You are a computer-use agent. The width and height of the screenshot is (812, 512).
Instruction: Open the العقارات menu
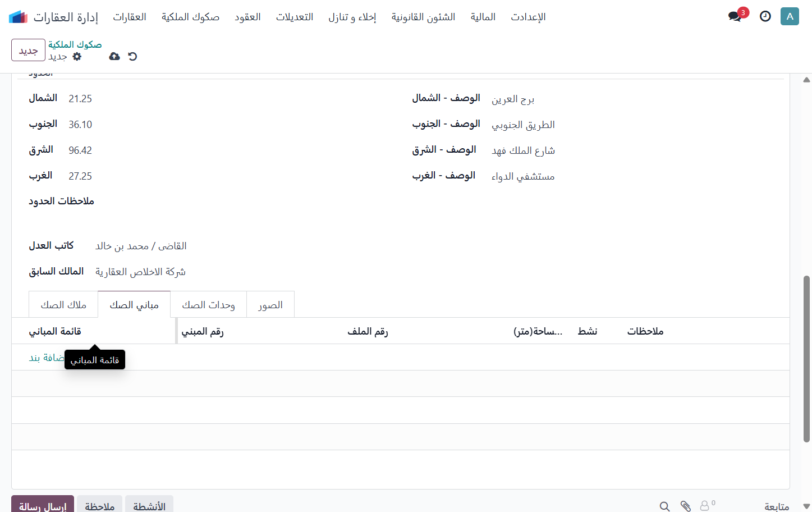[x=130, y=17]
